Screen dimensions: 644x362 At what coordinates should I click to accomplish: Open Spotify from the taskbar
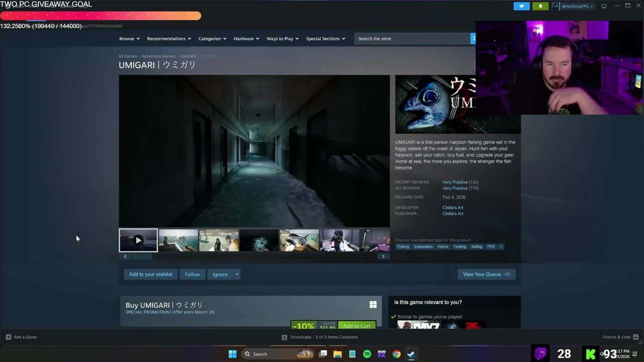pos(367,354)
